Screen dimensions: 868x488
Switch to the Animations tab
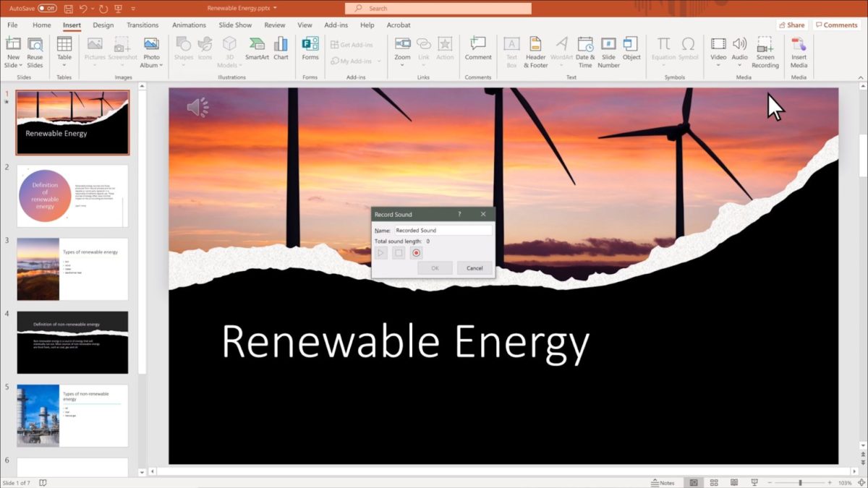[189, 25]
